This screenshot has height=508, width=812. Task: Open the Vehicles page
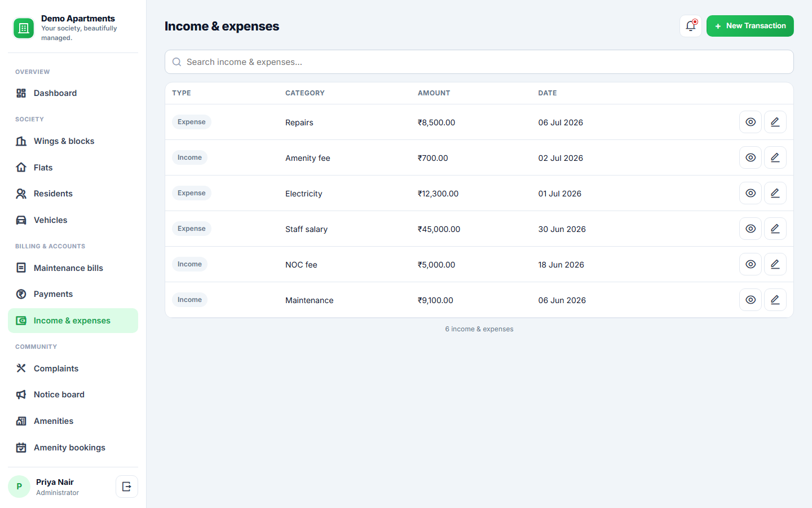tap(73, 220)
